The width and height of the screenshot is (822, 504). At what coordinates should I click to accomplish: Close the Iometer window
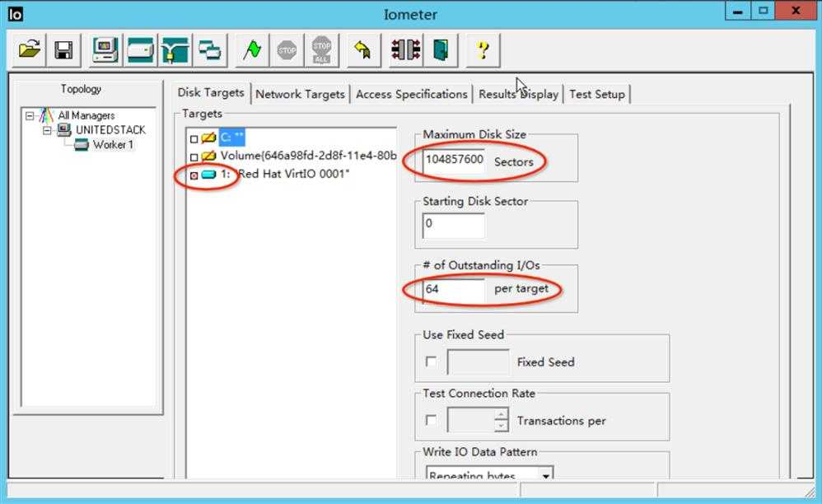[796, 12]
